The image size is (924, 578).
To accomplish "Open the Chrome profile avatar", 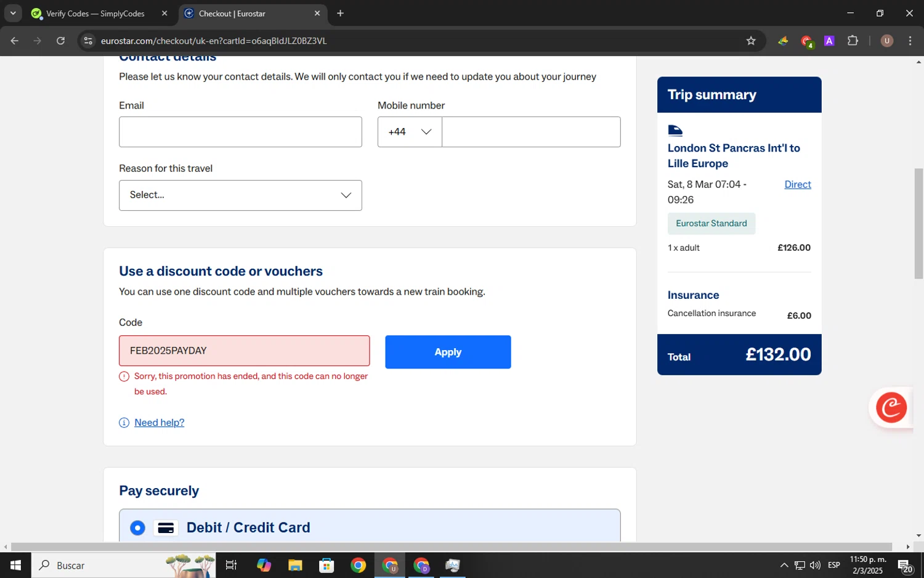I will point(887,41).
